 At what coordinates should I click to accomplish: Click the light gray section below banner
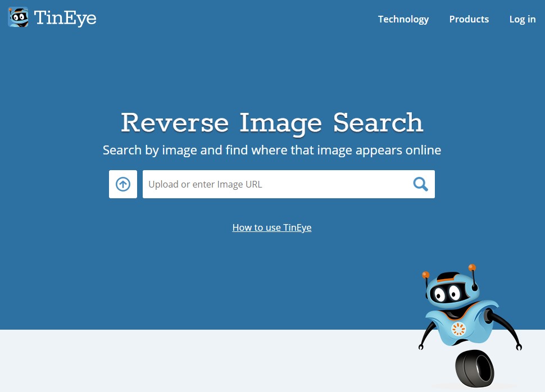(208, 361)
